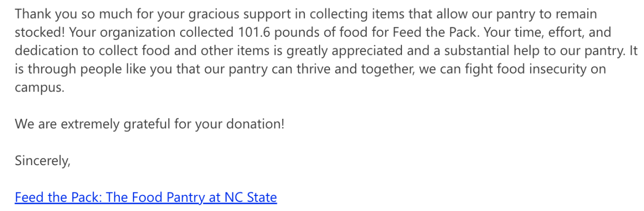Viewport: 644px width, 211px height.
Task: Click the word "gracious" in the first line
Action: [x=210, y=14]
